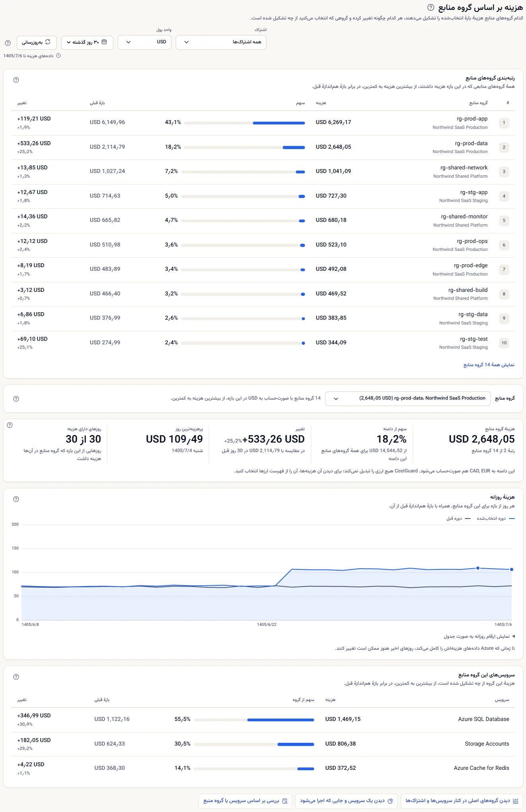Click the info icon beside داده‌های هزینه تا 1405/7/6
Screen dimensions: 526x812
click(58, 56)
